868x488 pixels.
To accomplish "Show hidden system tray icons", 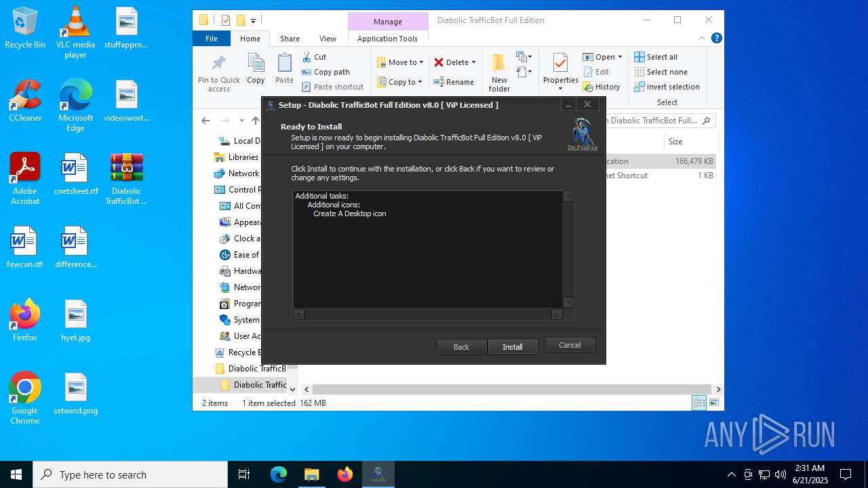I will 731,474.
